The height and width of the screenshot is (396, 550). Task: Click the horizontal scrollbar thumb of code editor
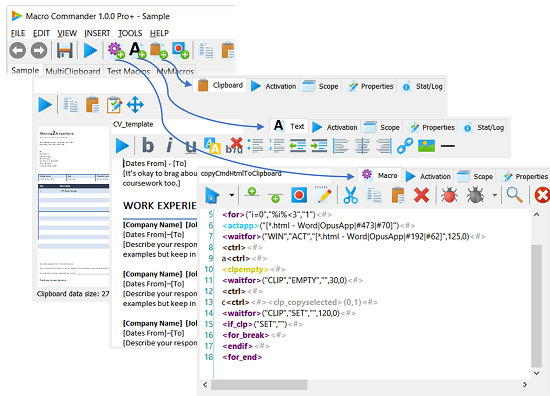tap(259, 385)
